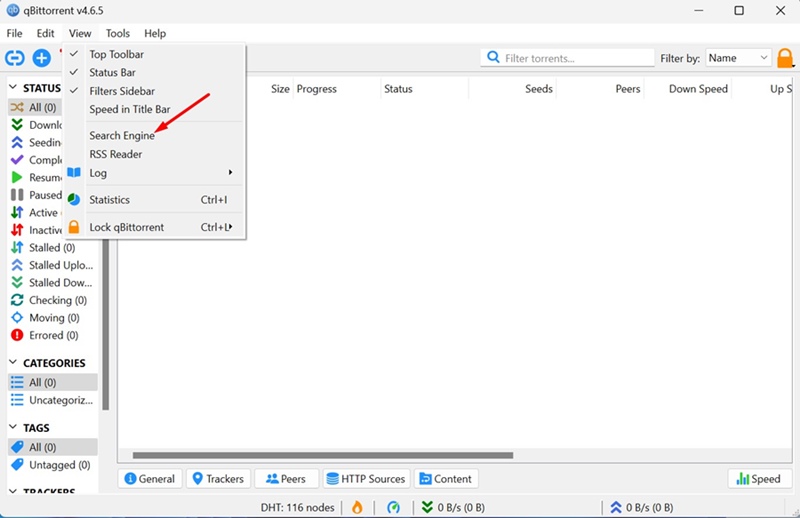Click the magnifier icon in filter box

coord(493,57)
